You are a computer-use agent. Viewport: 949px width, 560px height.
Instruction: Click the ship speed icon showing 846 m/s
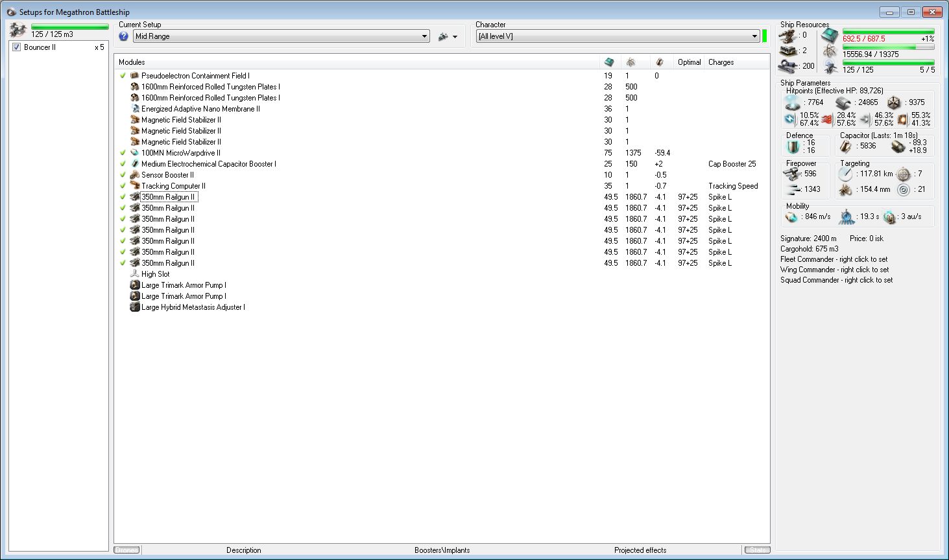click(x=791, y=217)
